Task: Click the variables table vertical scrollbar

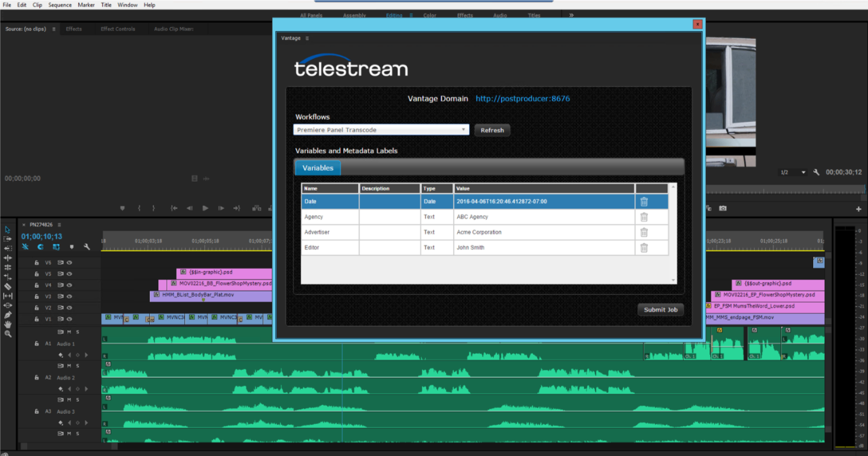Action: pos(673,233)
